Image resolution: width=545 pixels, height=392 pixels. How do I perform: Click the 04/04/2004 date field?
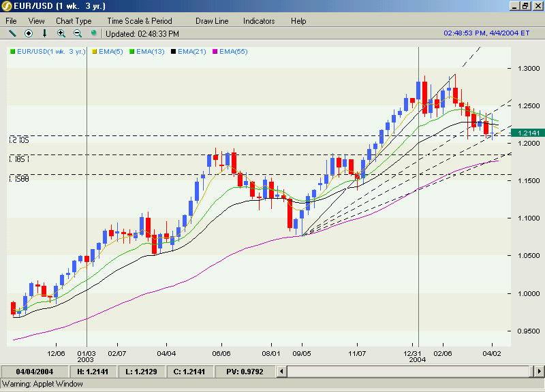35,372
